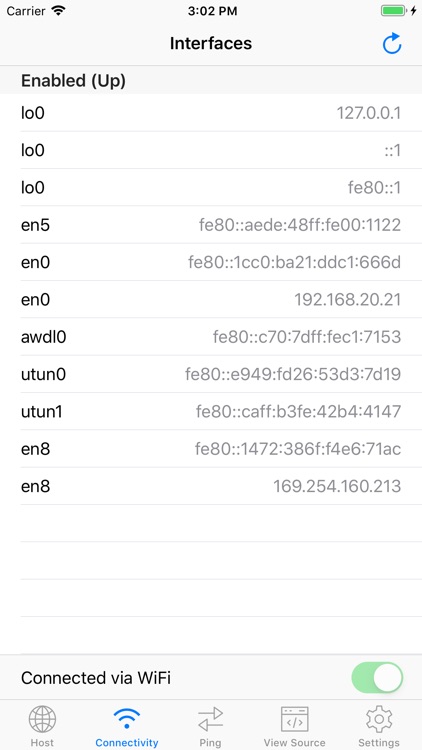The image size is (422, 750).
Task: Select the utun1 interface row
Action: 211,411
